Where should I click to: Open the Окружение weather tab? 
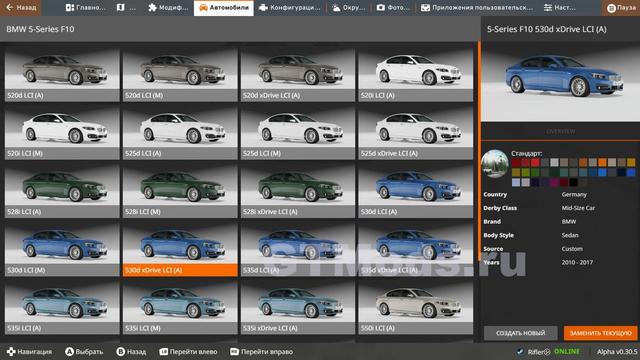(348, 8)
